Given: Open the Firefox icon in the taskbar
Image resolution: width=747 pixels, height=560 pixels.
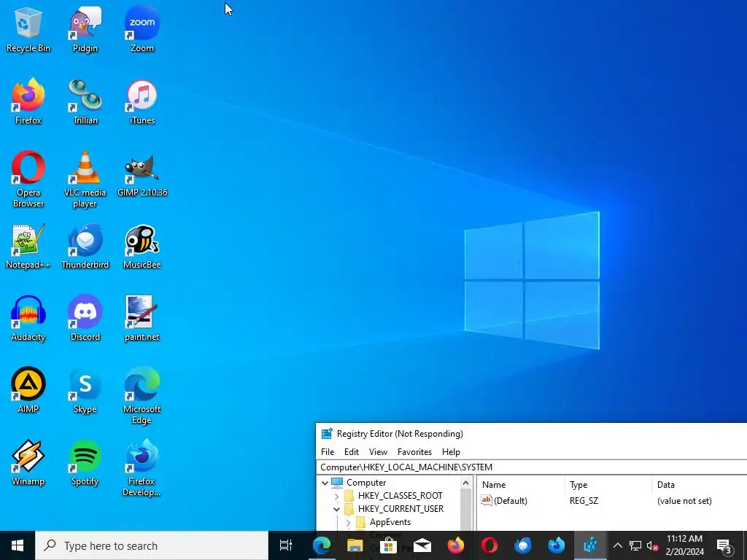Looking at the screenshot, I should point(456,545).
